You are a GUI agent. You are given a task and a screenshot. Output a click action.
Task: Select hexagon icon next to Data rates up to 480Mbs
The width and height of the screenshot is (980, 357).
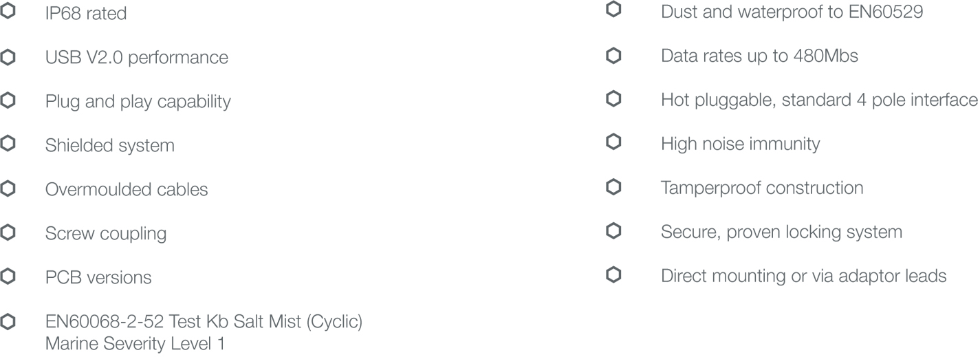click(x=614, y=55)
